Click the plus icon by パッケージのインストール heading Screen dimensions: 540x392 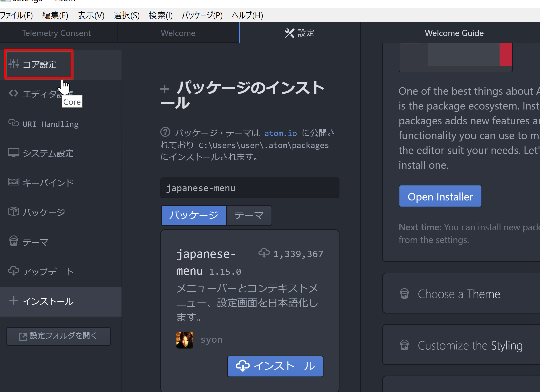point(165,89)
